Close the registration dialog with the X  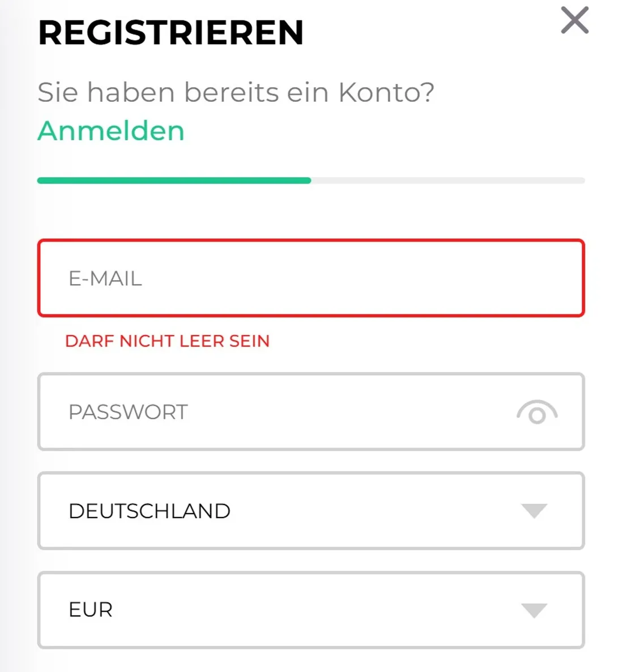point(574,20)
